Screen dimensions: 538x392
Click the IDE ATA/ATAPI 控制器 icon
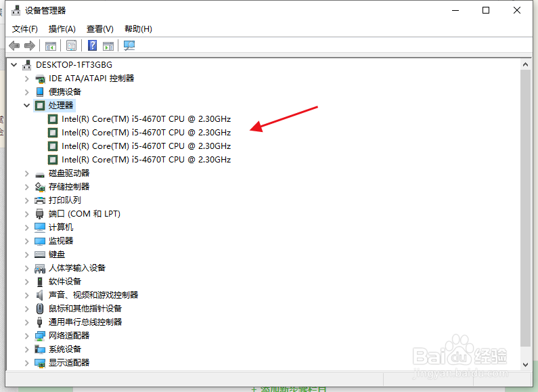(x=40, y=79)
